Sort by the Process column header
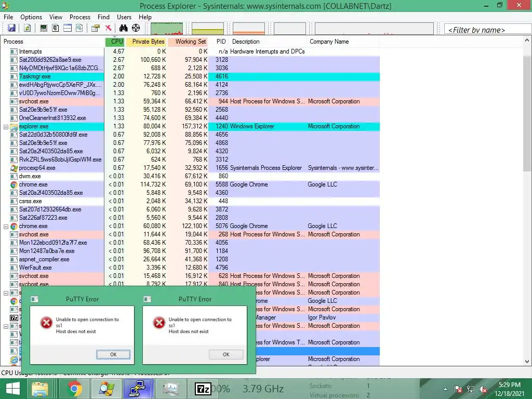Image resolution: width=532 pixels, height=399 pixels. [x=52, y=42]
